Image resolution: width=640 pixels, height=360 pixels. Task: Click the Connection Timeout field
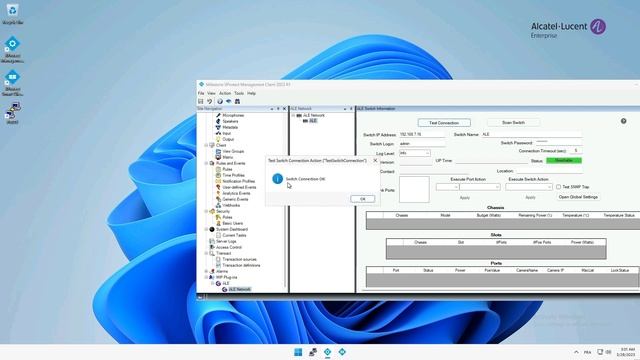click(x=576, y=151)
